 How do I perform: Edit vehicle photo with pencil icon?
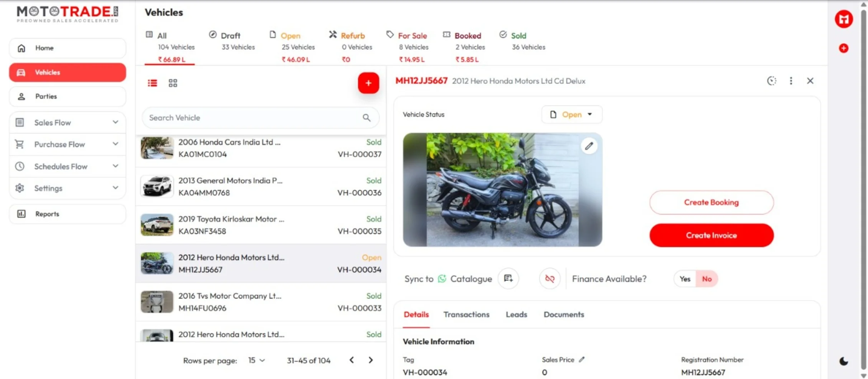589,146
